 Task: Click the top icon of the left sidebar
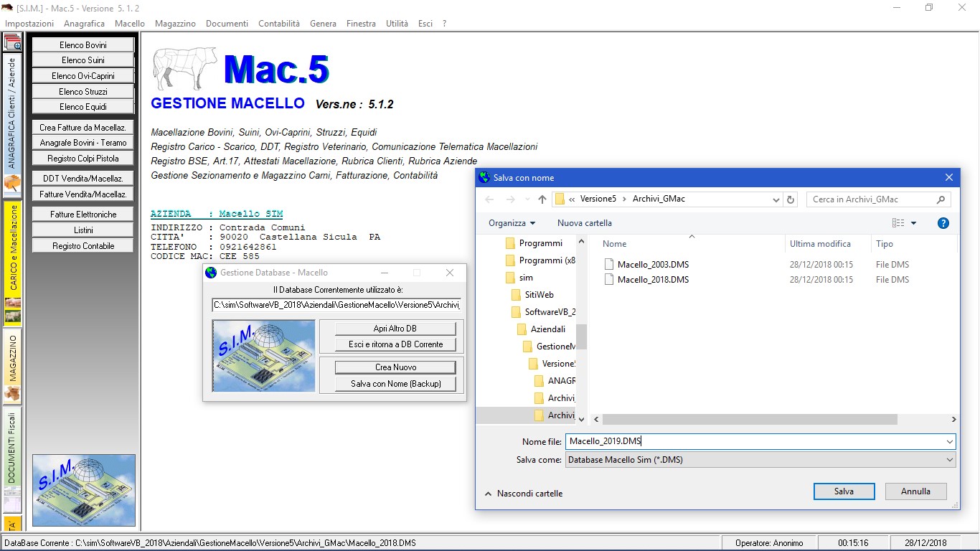[12, 42]
